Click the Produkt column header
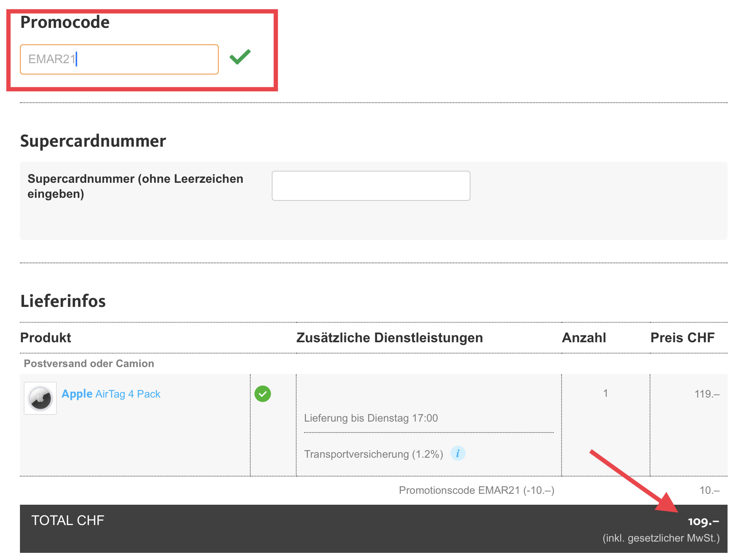This screenshot has width=752, height=560. click(46, 338)
